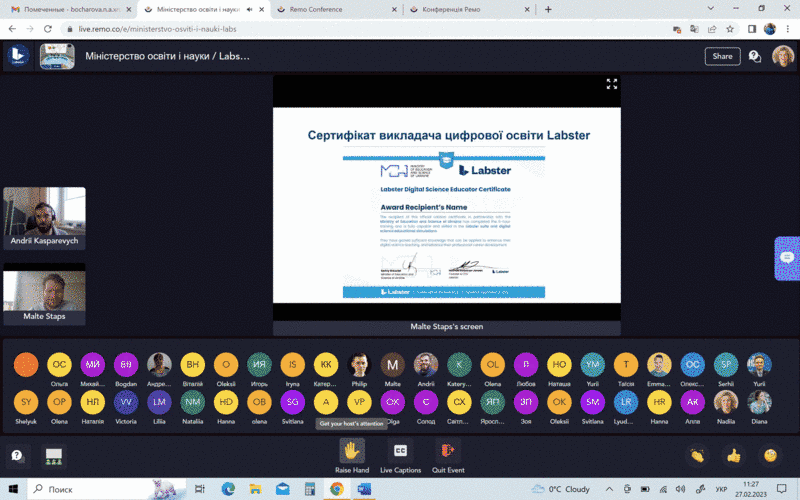Viewport: 800px width, 500px height.
Task: Click Emma's photo avatar
Action: tap(659, 364)
